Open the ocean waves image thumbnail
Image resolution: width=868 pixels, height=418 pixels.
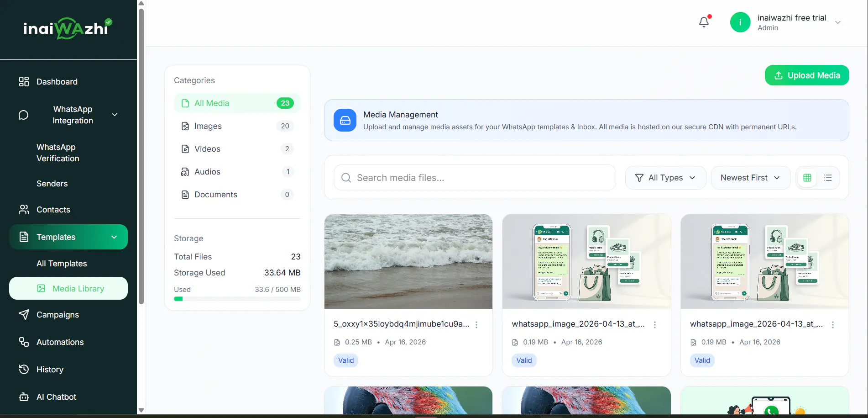coord(408,261)
